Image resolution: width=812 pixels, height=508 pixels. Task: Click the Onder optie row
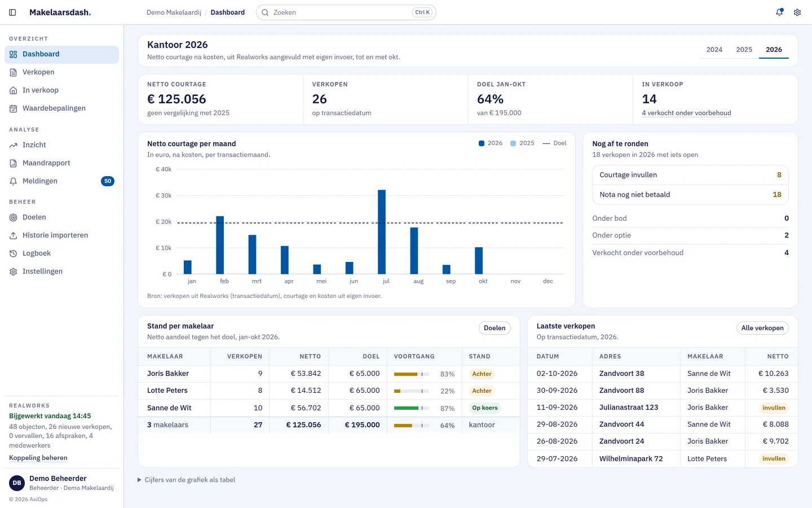pyautogui.click(x=690, y=235)
